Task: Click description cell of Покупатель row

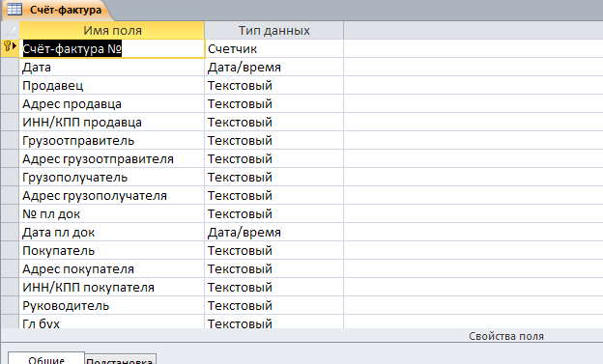Action: pyautogui.click(x=473, y=251)
